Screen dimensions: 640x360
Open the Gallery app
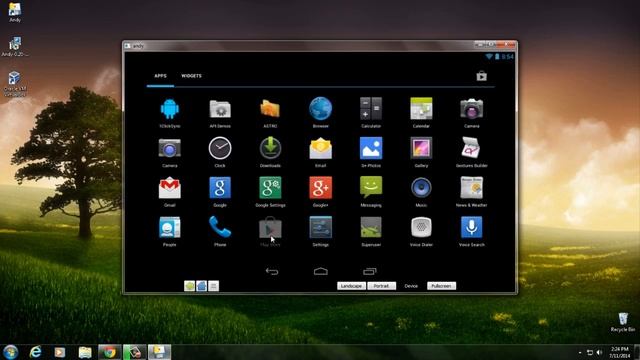pyautogui.click(x=421, y=148)
